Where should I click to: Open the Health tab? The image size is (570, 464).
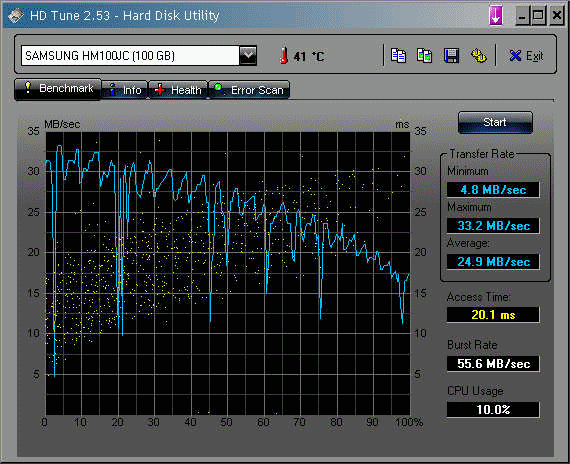click(178, 90)
